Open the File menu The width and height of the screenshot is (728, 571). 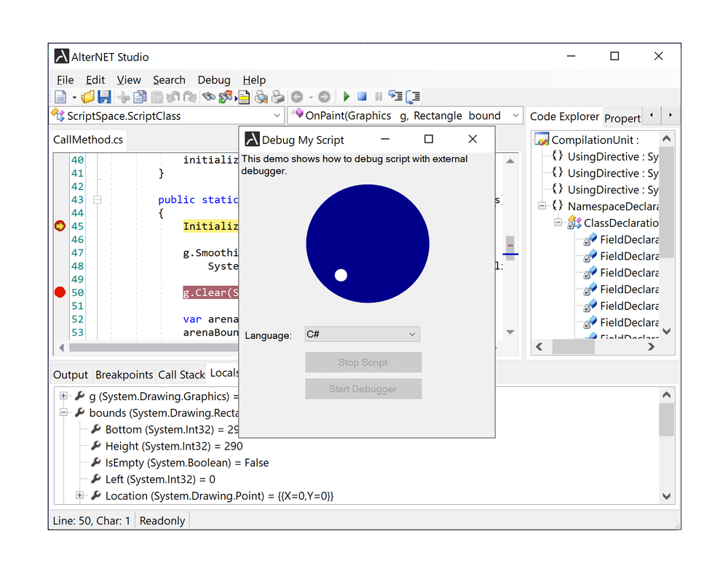[65, 80]
